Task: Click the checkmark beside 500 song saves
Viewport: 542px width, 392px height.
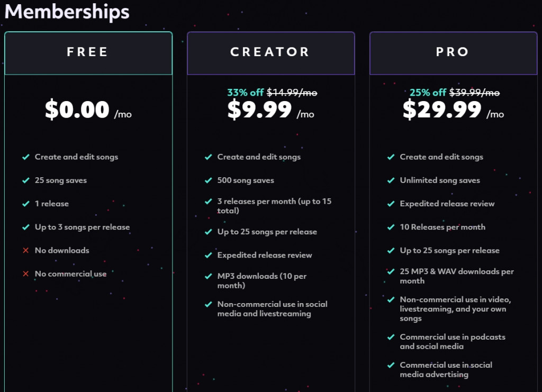Action: coord(208,180)
